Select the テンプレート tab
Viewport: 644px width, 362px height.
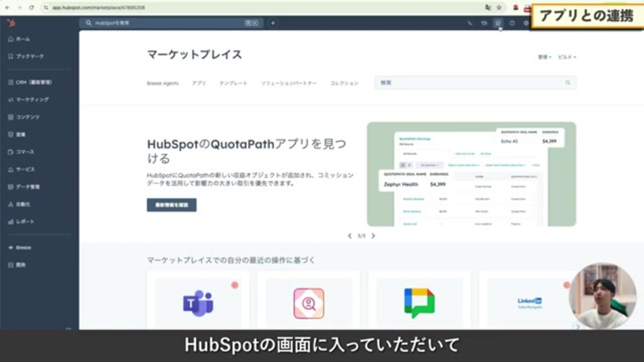234,83
